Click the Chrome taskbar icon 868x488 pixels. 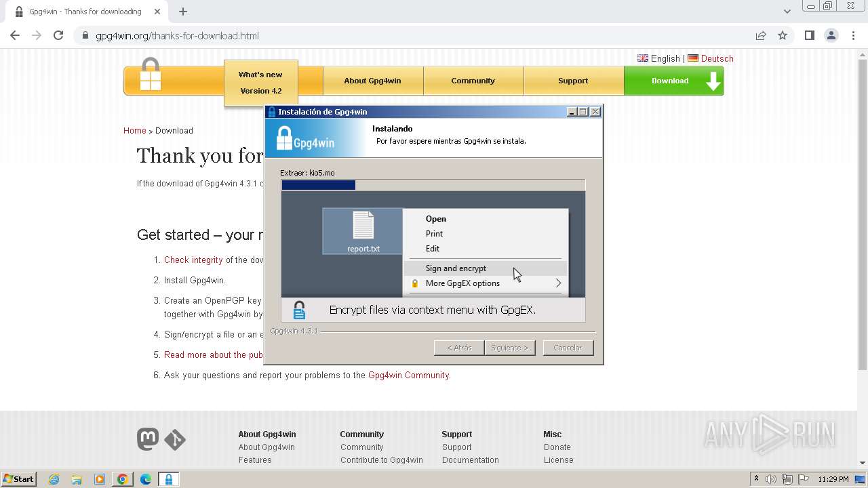[123, 479]
